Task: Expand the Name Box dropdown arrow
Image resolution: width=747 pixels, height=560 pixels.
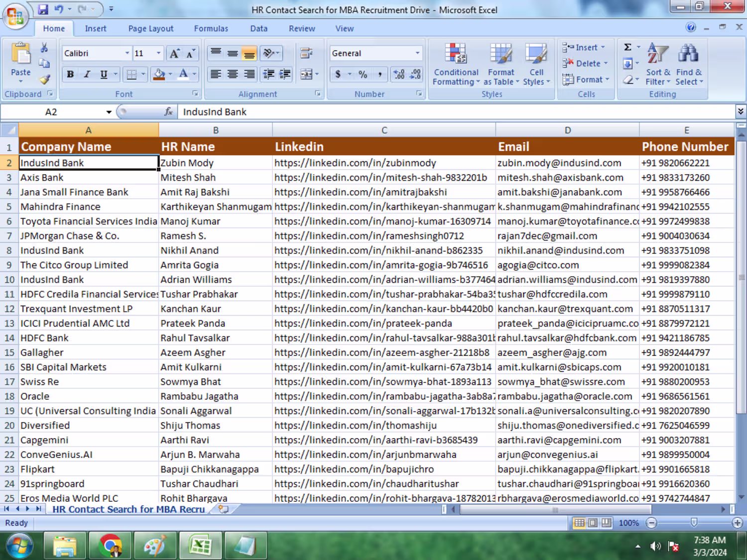Action: point(109,112)
